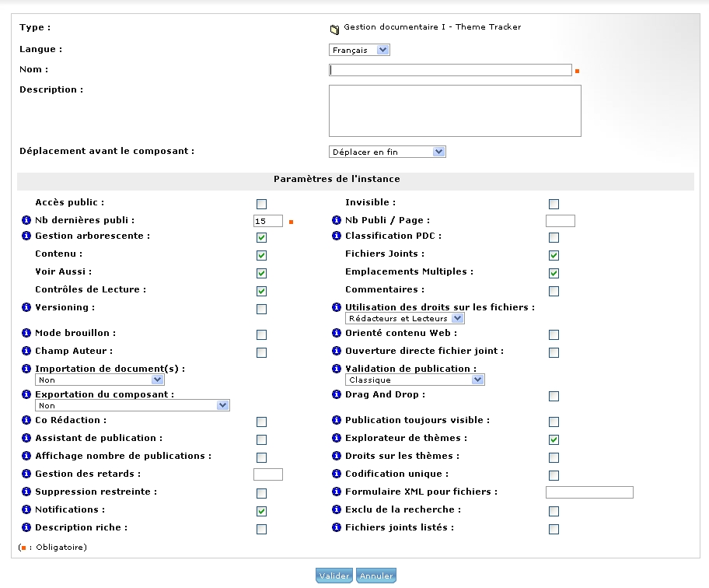Click info icon beside Nb dernières publi
The width and height of the screenshot is (709, 588).
coord(26,220)
